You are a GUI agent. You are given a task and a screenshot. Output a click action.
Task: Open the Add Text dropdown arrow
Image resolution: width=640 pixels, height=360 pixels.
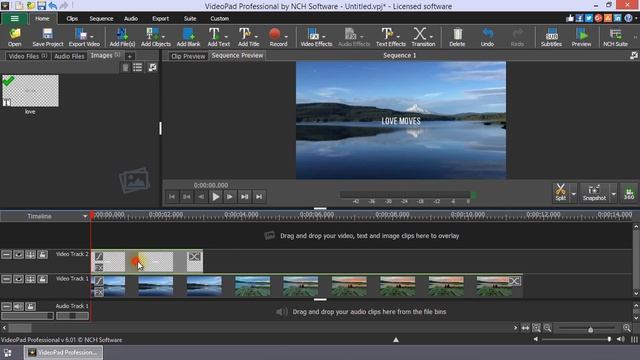(x=226, y=37)
